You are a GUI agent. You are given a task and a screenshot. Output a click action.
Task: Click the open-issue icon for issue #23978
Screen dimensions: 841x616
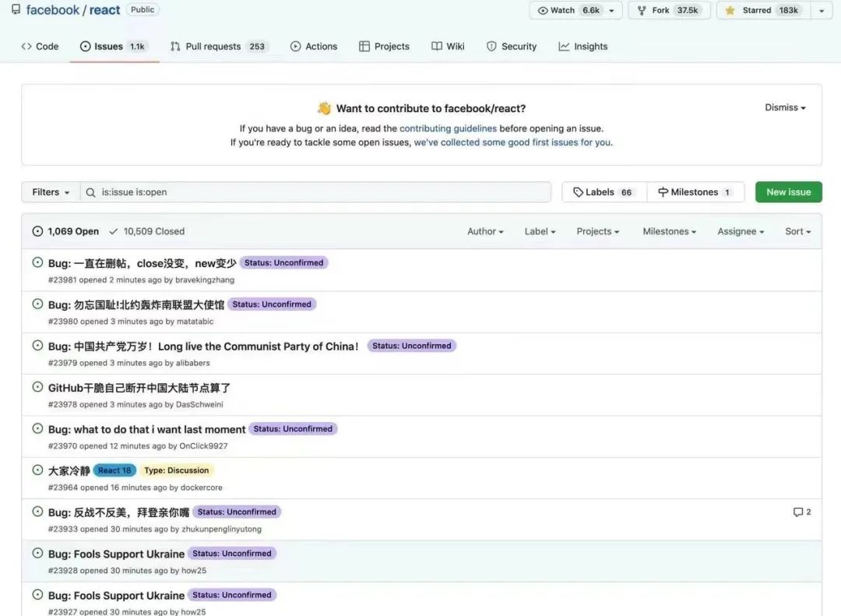37,387
